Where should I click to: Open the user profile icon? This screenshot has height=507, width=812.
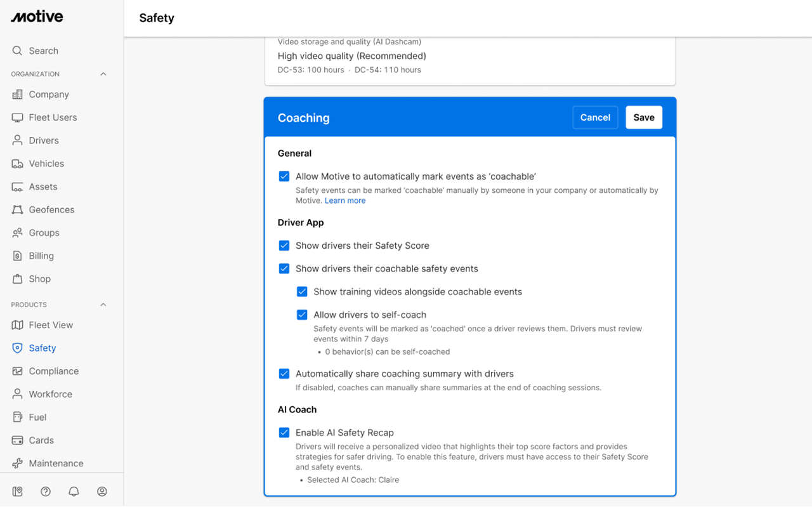(102, 492)
